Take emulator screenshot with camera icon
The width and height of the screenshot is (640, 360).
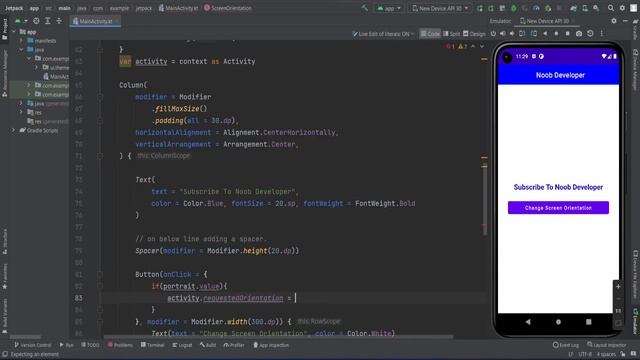(579, 33)
